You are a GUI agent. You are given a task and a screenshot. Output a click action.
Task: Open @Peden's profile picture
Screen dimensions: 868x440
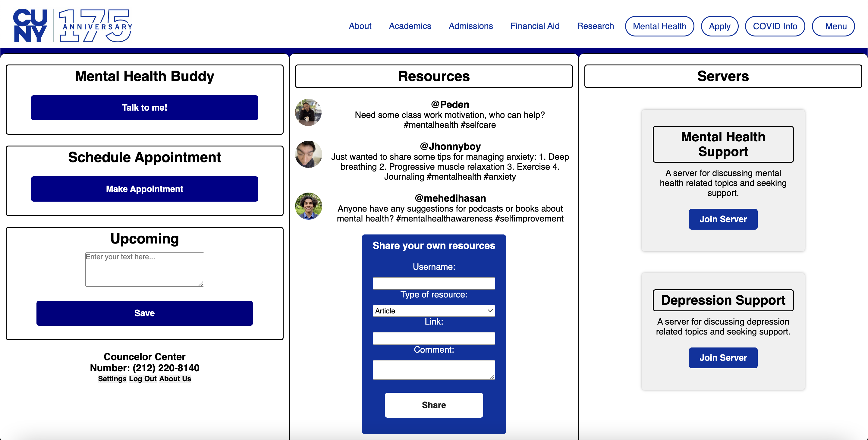click(308, 112)
